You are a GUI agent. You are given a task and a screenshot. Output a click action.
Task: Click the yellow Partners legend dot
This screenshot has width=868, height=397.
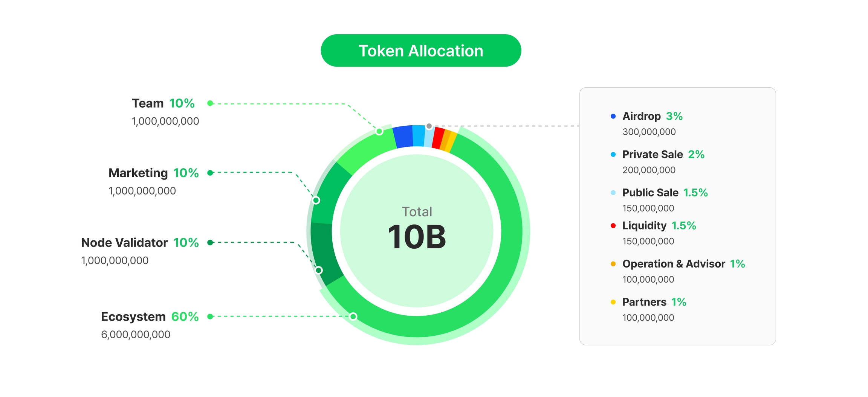(x=613, y=302)
